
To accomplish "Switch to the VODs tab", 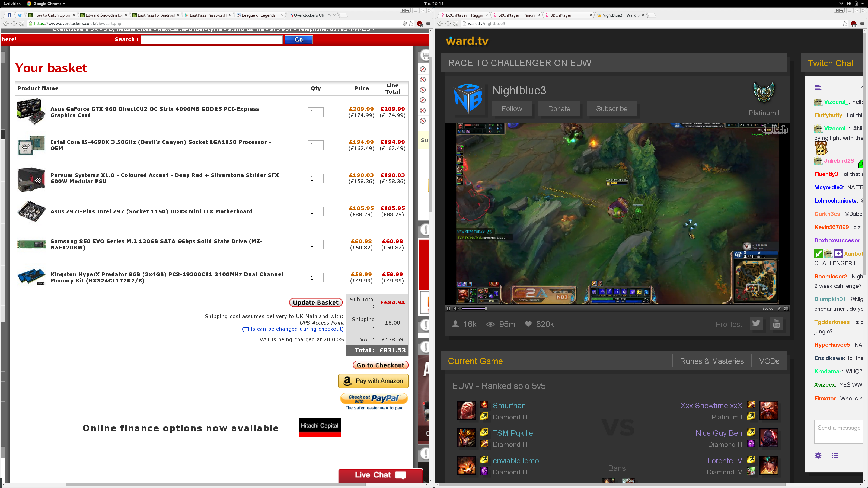I will point(769,361).
